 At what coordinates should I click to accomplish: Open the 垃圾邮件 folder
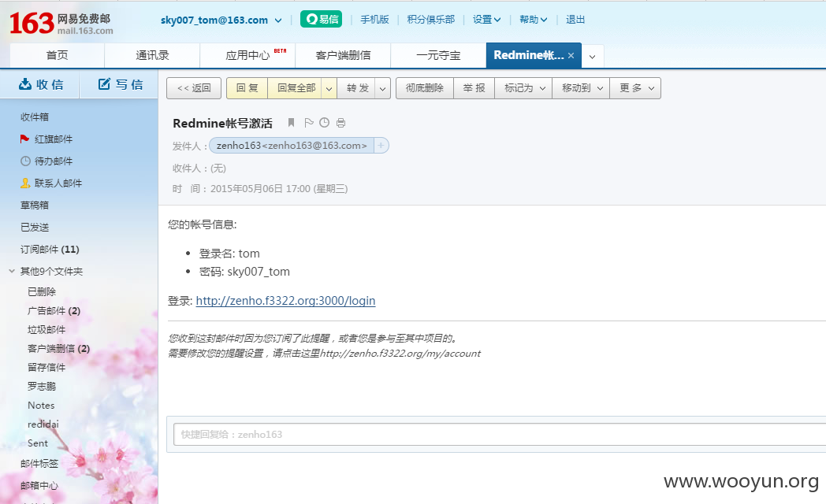point(47,329)
